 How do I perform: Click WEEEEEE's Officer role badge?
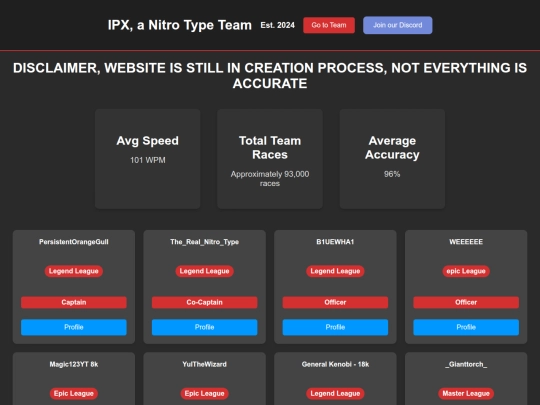coord(466,302)
